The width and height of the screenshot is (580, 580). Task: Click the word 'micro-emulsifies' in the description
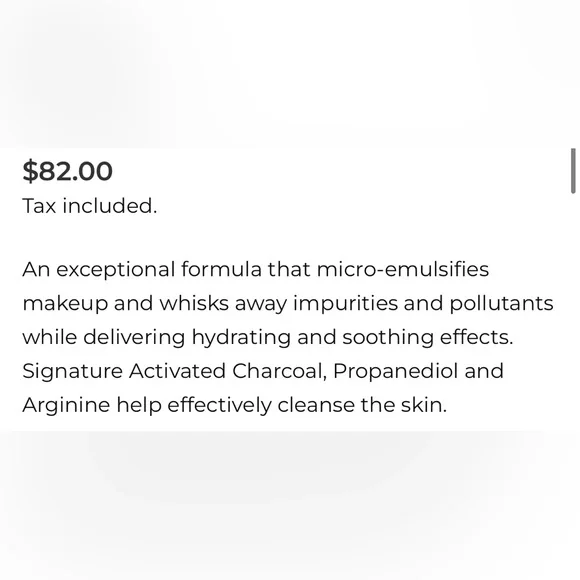pyautogui.click(x=403, y=269)
